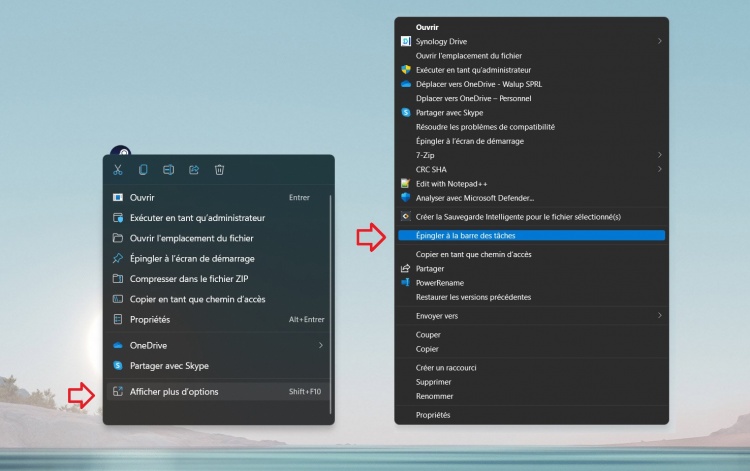750x471 pixels.
Task: Click the Partager share icon in right menu
Action: (x=406, y=269)
